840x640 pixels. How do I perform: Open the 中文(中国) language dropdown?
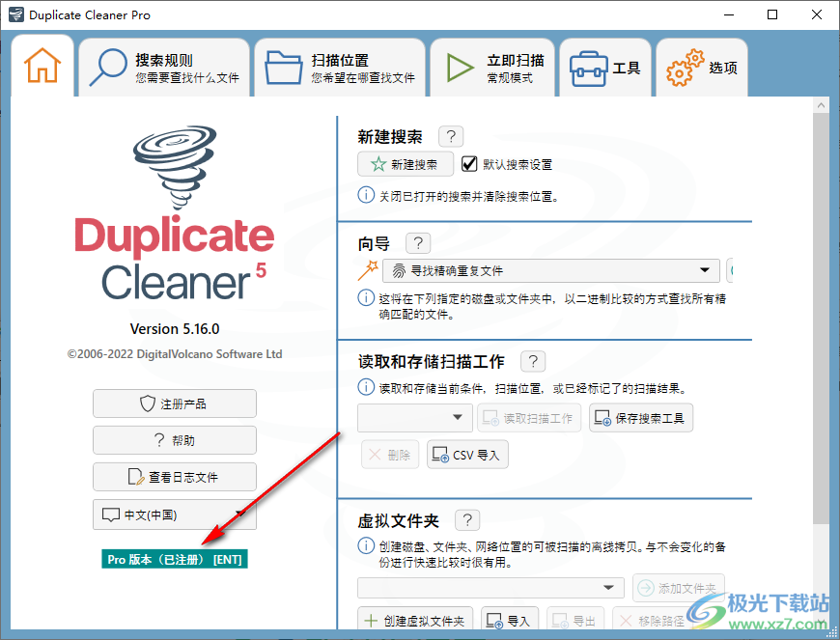tap(175, 515)
